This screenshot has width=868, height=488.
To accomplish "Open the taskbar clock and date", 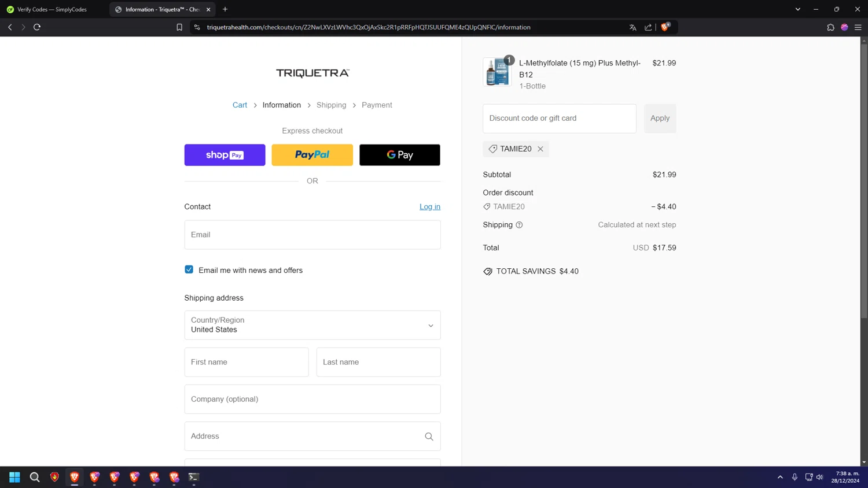I will (846, 477).
